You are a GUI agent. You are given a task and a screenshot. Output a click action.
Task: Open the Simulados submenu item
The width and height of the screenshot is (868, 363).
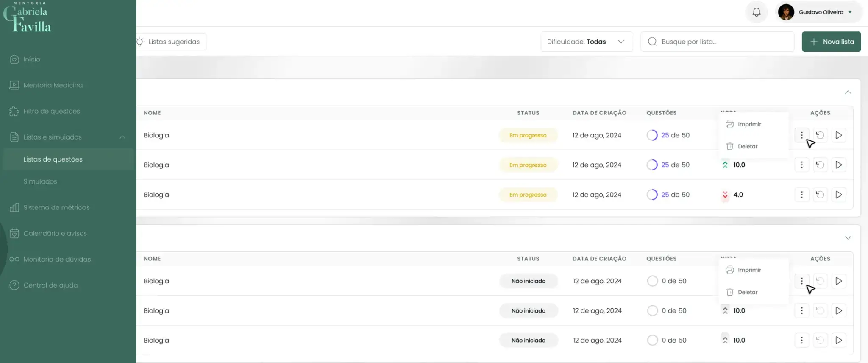coord(40,181)
